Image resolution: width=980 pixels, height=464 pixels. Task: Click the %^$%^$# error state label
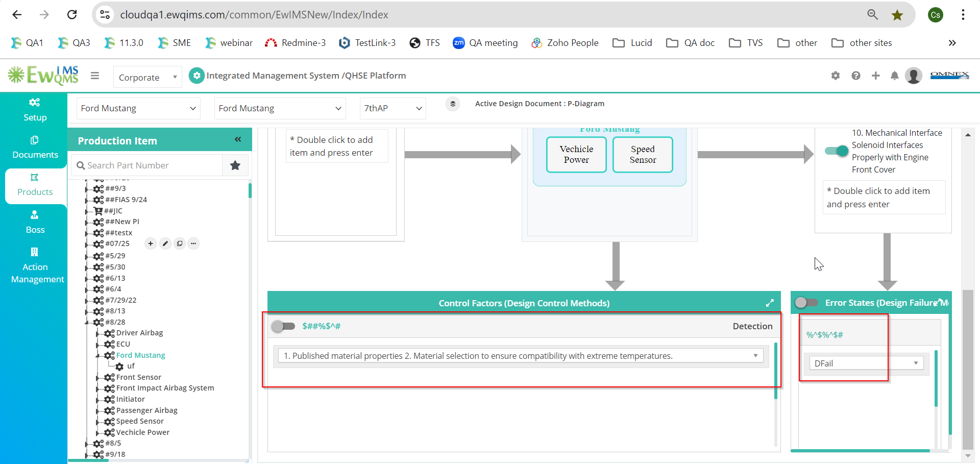[x=824, y=335]
